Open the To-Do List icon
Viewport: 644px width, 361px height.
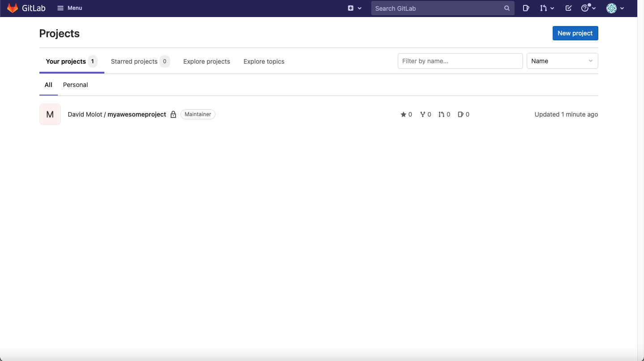click(x=568, y=8)
